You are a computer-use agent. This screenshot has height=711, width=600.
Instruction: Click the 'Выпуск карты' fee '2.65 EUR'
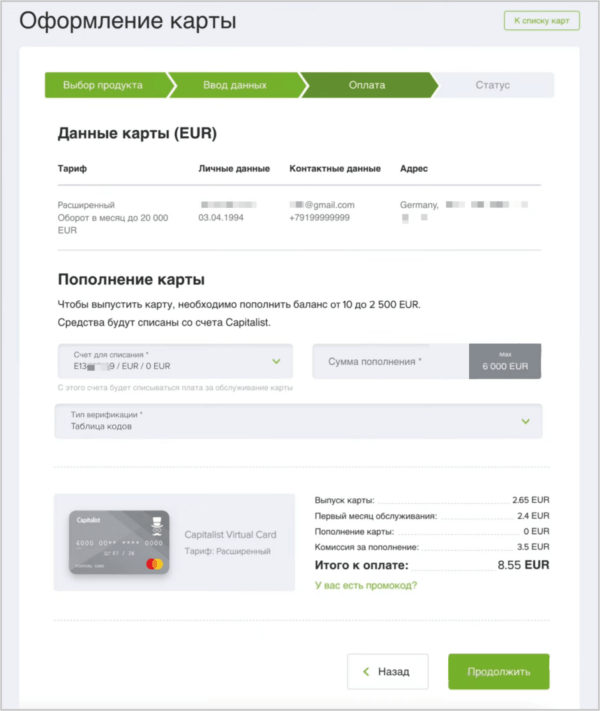coord(531,500)
